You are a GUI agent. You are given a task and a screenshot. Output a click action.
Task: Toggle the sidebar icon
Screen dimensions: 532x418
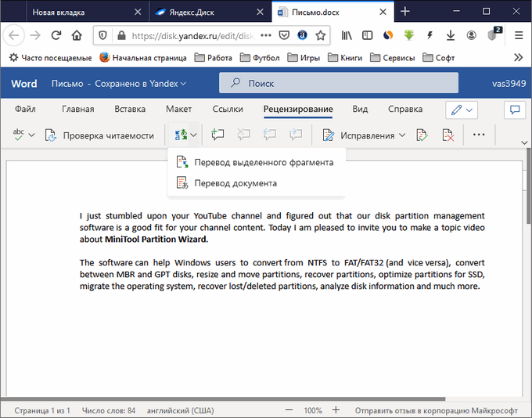(367, 35)
